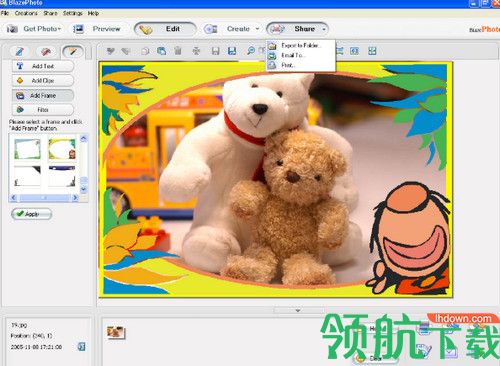Click the Edit button label
500x366 pixels.
[173, 29]
